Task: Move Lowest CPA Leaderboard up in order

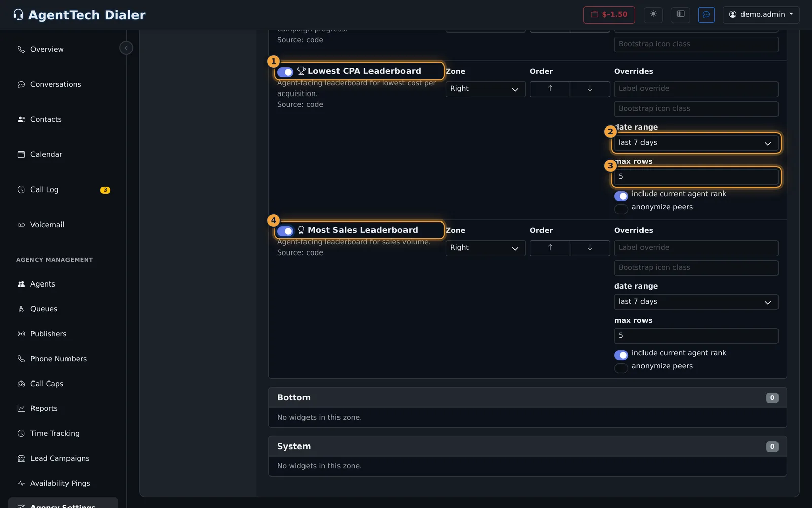Action: (550, 89)
